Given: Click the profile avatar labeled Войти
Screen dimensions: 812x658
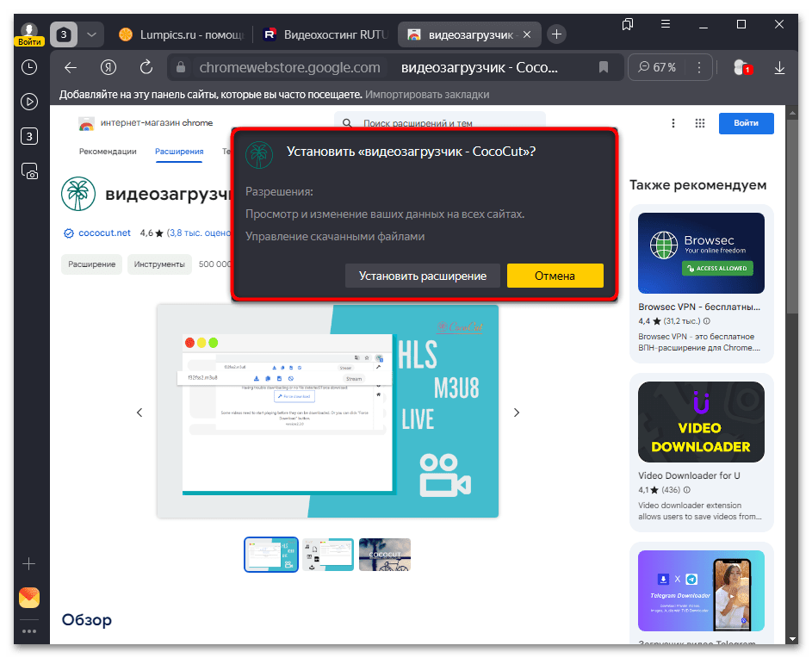Looking at the screenshot, I should [29, 34].
